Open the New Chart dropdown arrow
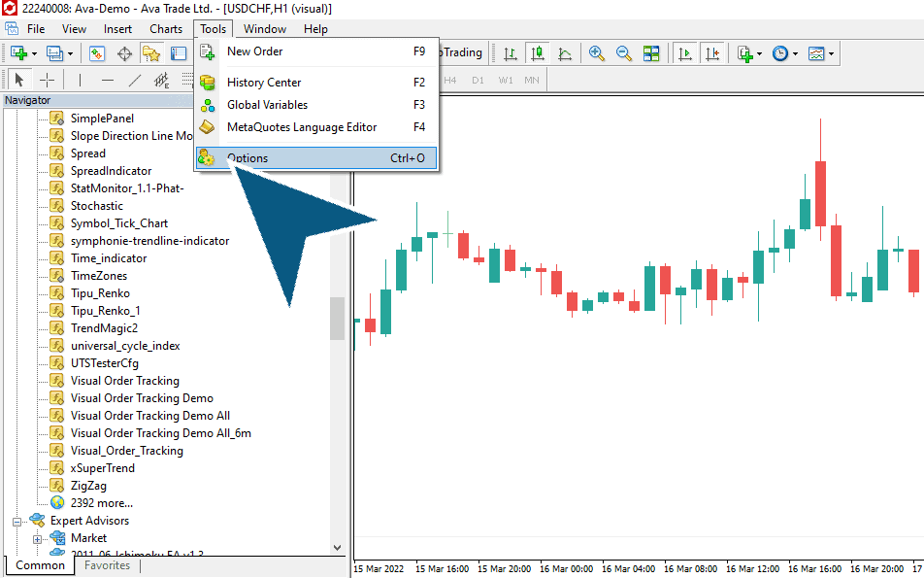924x578 pixels. tap(34, 54)
